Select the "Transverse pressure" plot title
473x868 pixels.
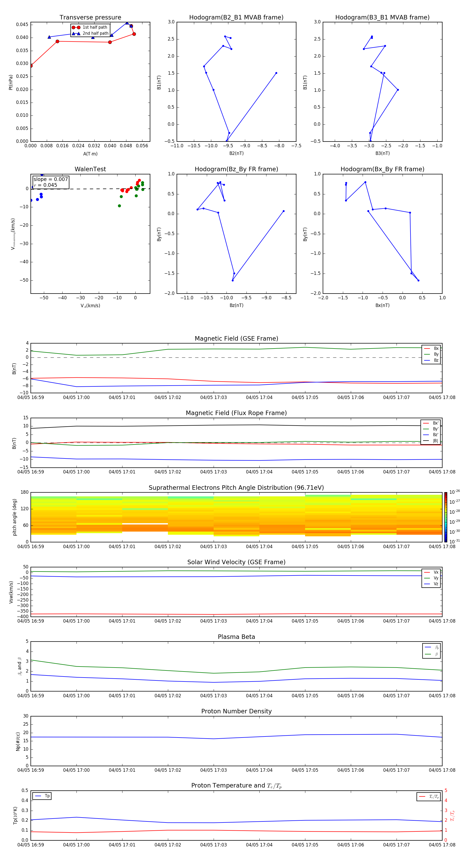coord(90,18)
